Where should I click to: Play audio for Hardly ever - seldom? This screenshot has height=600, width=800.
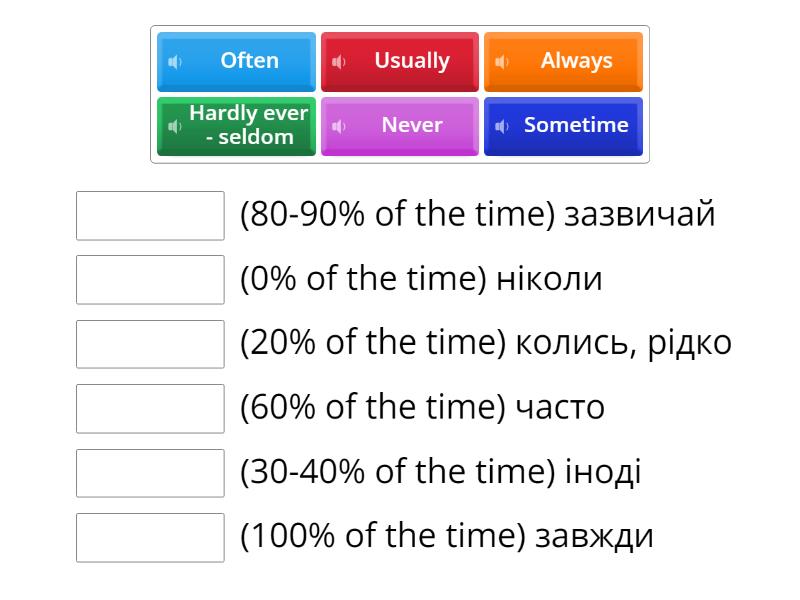tap(175, 126)
